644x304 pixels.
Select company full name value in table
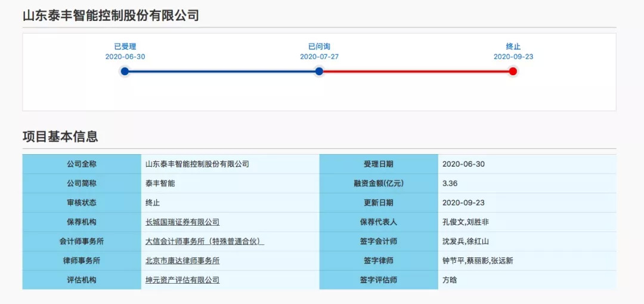pos(197,164)
